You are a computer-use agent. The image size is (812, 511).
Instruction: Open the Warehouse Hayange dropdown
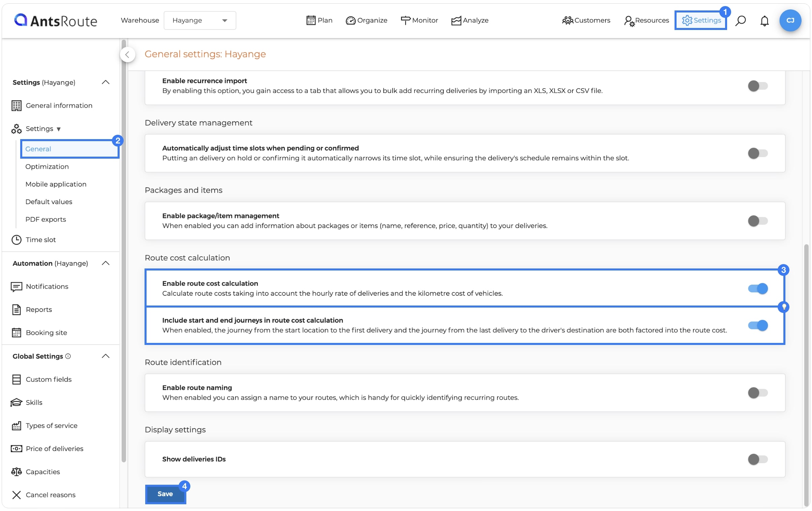(x=199, y=21)
